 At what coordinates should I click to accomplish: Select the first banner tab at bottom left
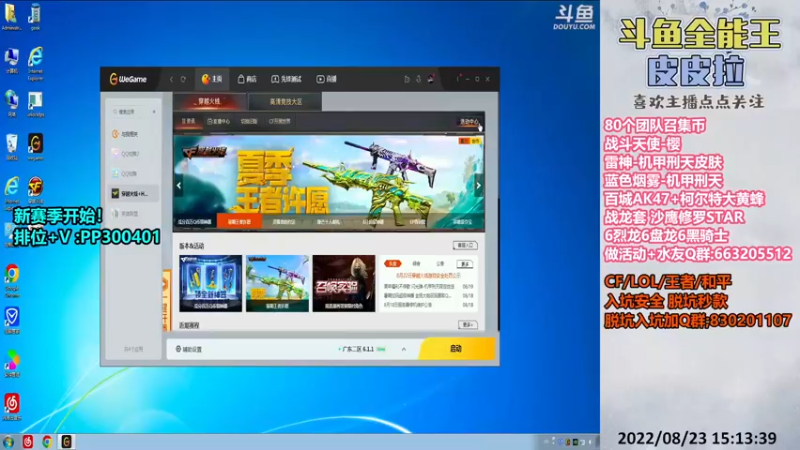[195, 222]
